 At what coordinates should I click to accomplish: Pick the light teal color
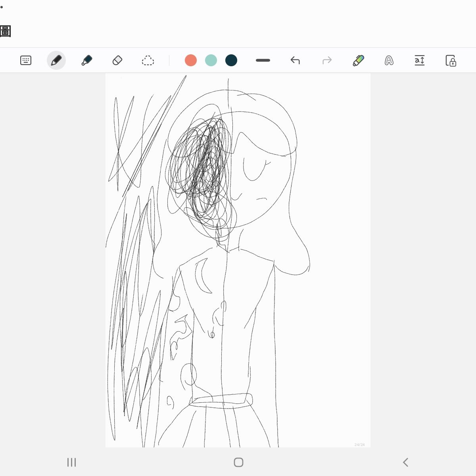point(211,60)
